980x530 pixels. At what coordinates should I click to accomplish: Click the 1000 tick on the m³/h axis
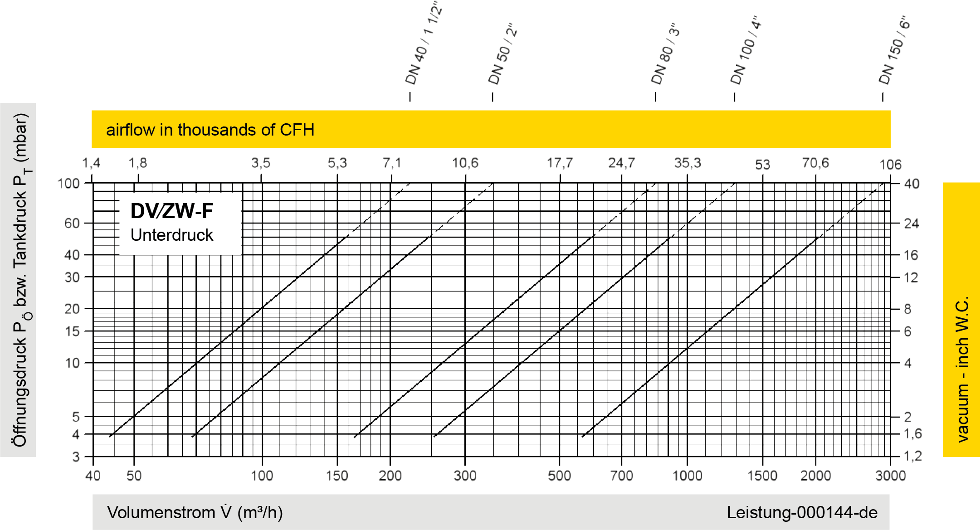tap(687, 475)
